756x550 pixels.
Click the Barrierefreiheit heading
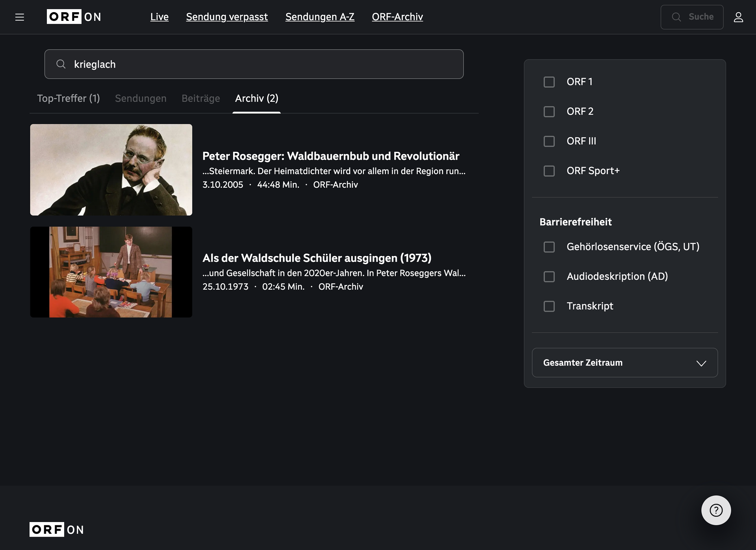[576, 222]
